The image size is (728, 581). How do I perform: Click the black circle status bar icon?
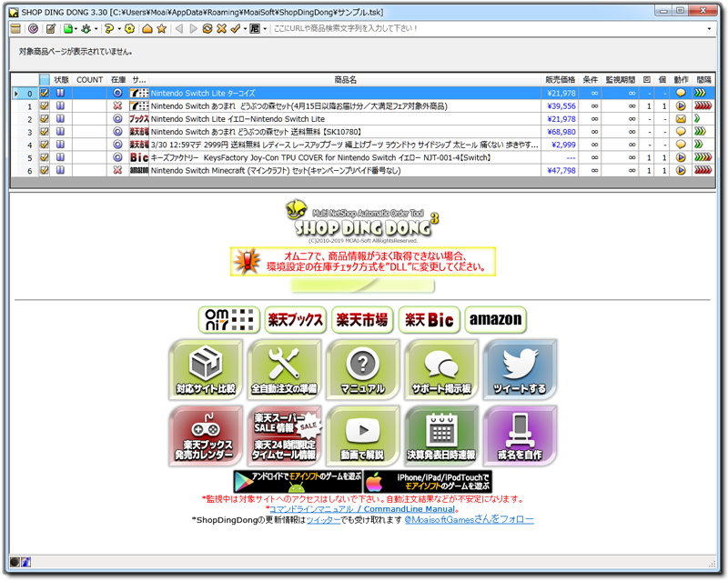coord(15,562)
